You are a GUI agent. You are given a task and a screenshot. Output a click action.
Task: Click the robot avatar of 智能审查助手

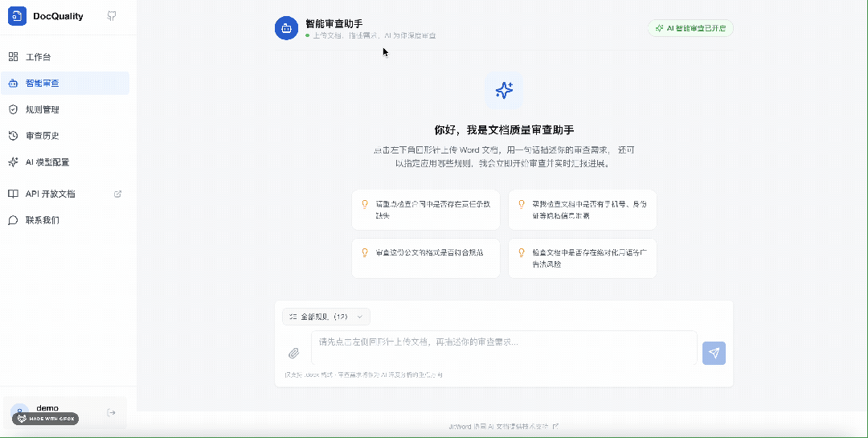pyautogui.click(x=287, y=28)
